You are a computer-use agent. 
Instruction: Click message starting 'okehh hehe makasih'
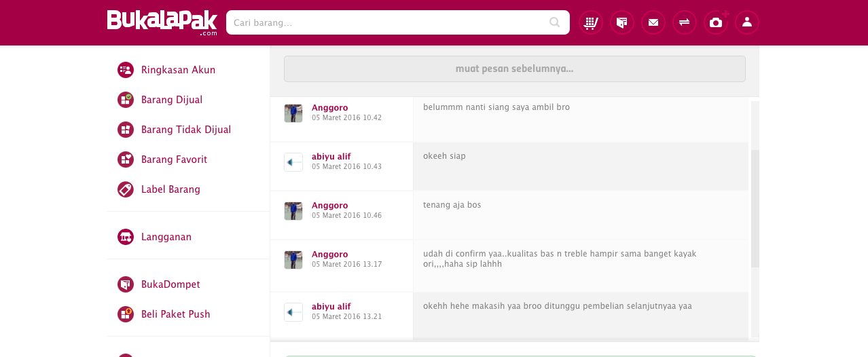[558, 306]
